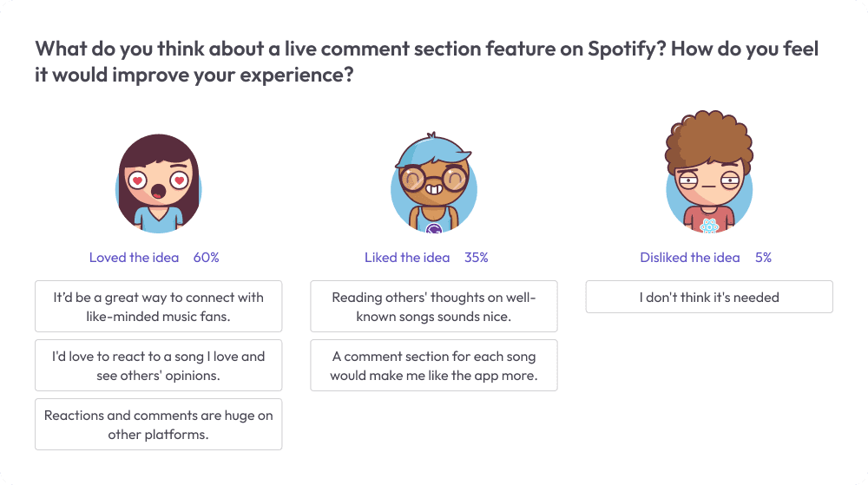Open the "like-minded music fans" comment card
The width and height of the screenshot is (868, 485).
[158, 306]
